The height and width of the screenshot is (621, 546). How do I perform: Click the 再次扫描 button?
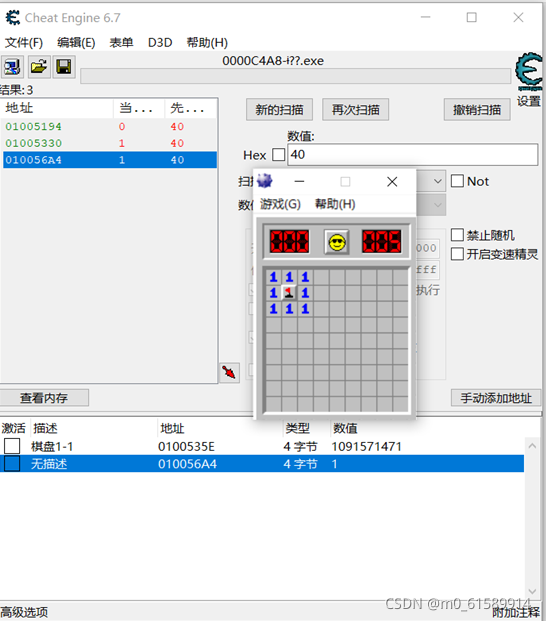click(x=355, y=110)
